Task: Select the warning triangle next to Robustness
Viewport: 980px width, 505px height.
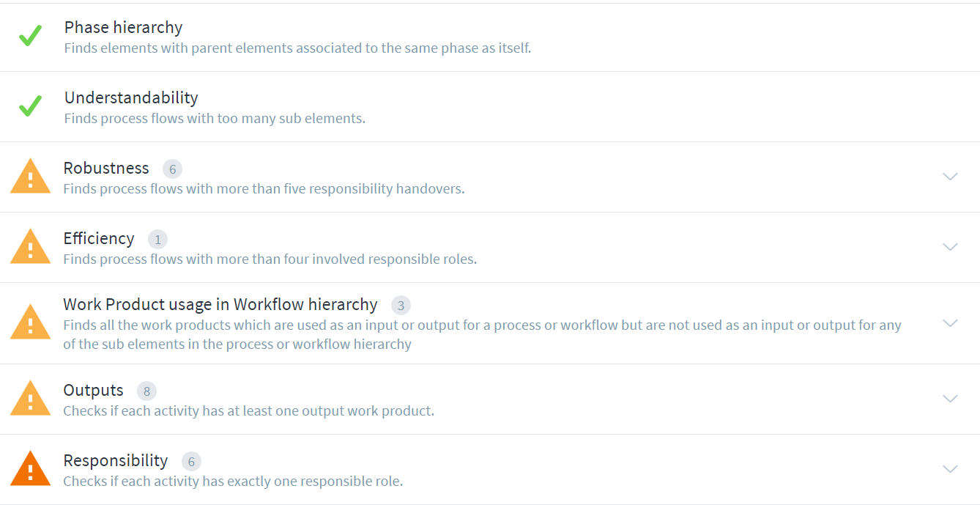Action: (x=30, y=177)
